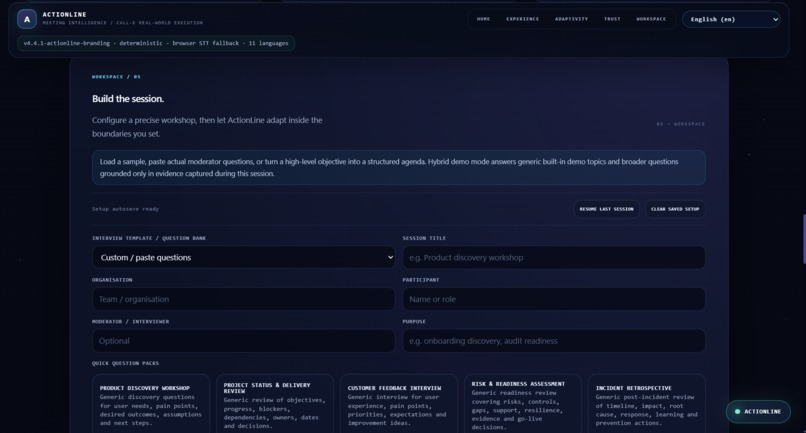Select the Incident Retrospective question pack
Image resolution: width=806 pixels, height=433 pixels.
pyautogui.click(x=647, y=404)
